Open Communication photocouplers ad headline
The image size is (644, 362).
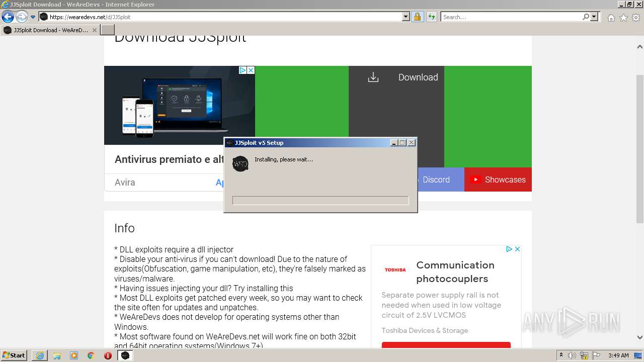coord(455,271)
